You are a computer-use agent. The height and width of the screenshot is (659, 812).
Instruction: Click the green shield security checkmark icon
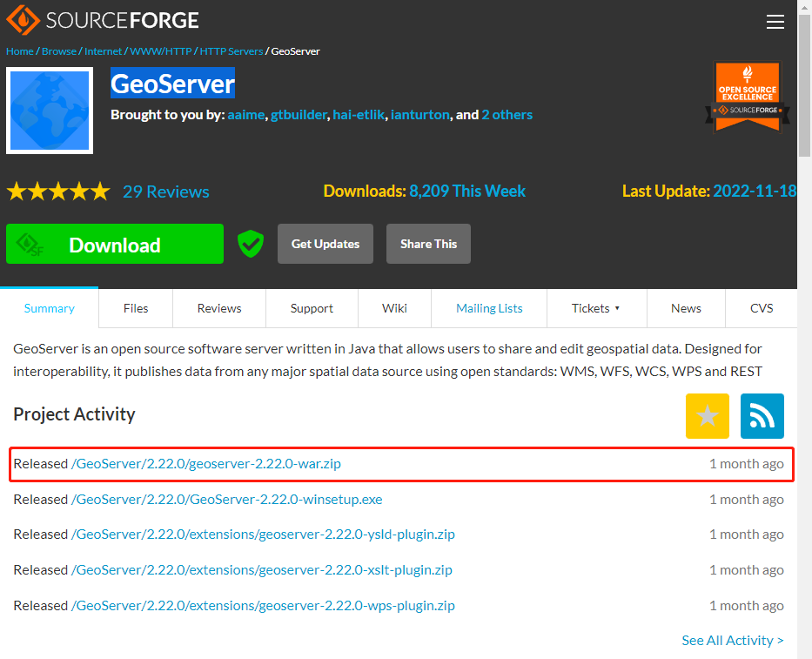(x=251, y=244)
